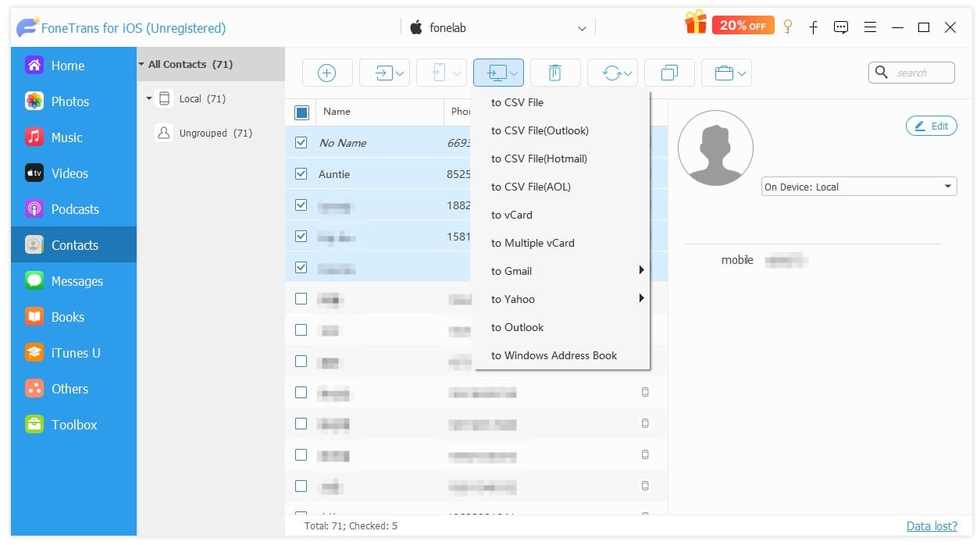The height and width of the screenshot is (545, 980).
Task: Select to Multiple vCard option
Action: [561, 243]
